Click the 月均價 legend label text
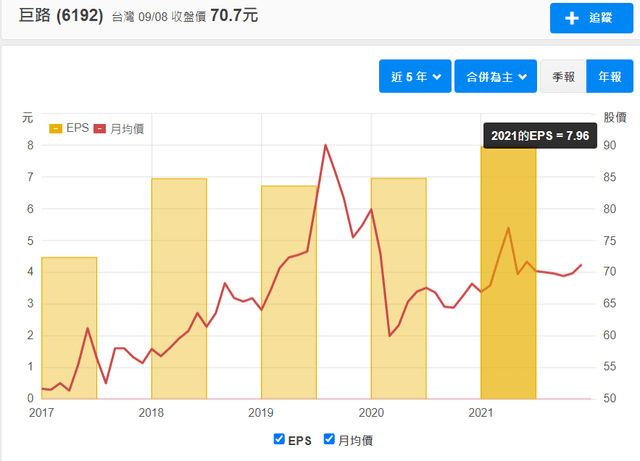Screen dimensions: 640x461 tap(127, 129)
